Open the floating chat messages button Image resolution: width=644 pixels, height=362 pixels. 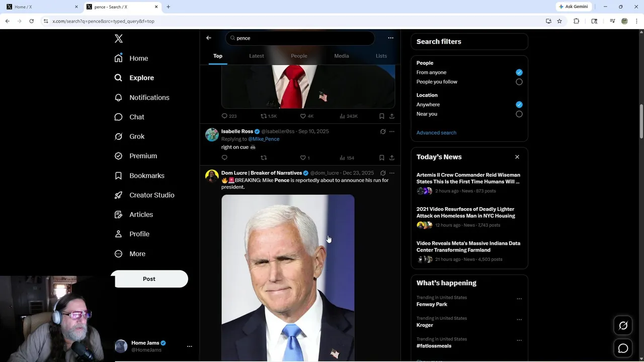(623, 348)
